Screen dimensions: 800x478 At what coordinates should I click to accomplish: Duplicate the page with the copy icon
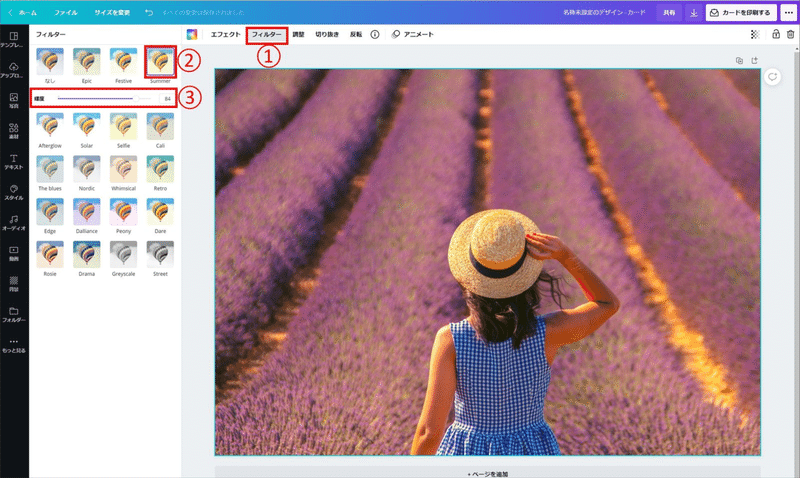click(739, 61)
